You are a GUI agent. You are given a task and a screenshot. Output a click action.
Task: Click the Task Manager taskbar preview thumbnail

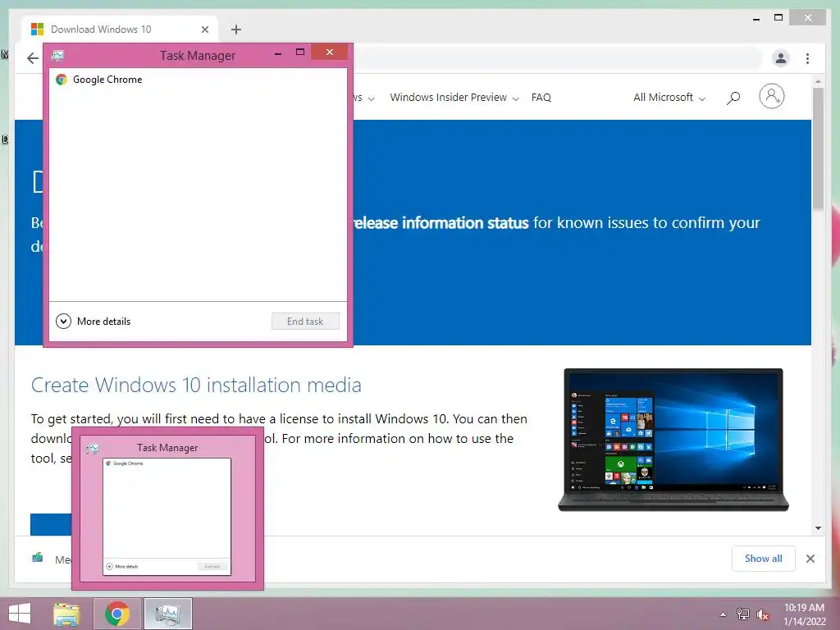pyautogui.click(x=167, y=509)
